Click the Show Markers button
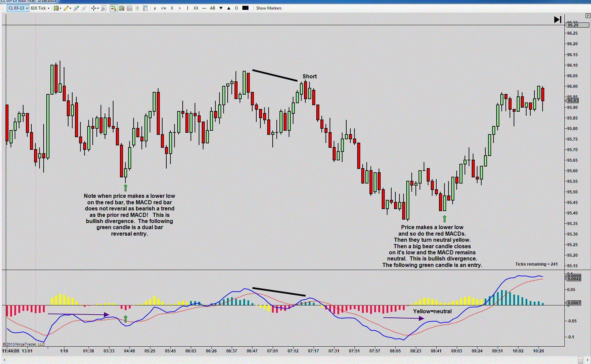Image resolution: width=591 pixels, height=364 pixels. pos(269,8)
